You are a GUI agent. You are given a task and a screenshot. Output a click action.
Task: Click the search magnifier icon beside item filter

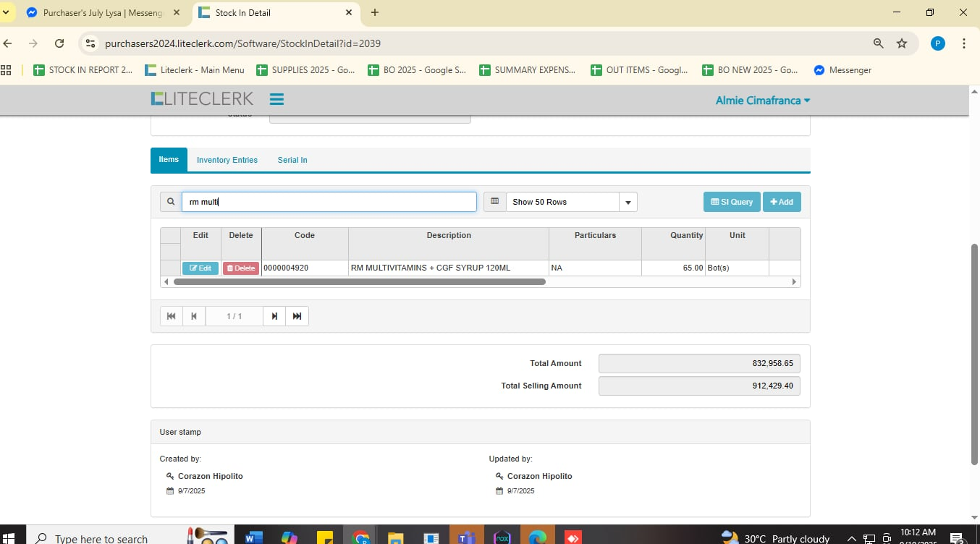(x=171, y=202)
